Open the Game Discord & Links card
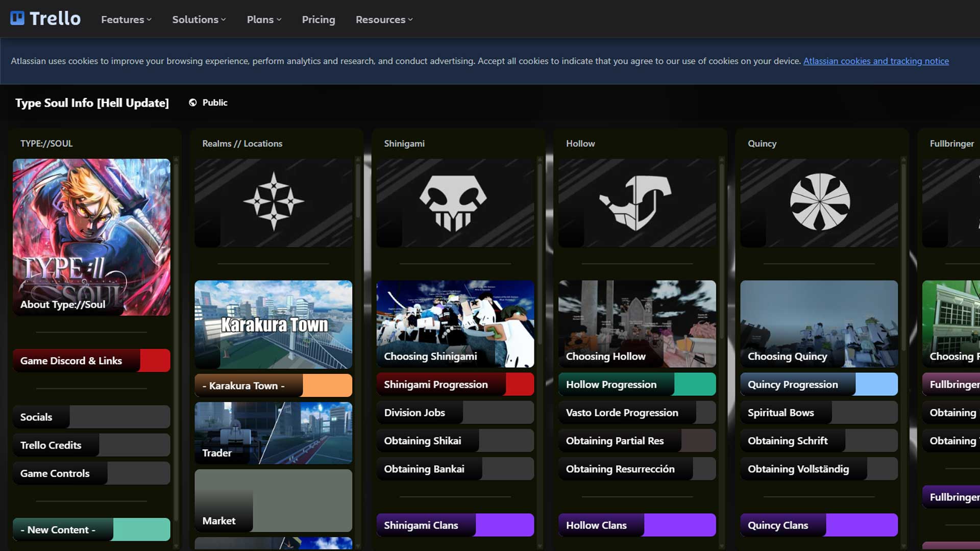 point(91,361)
